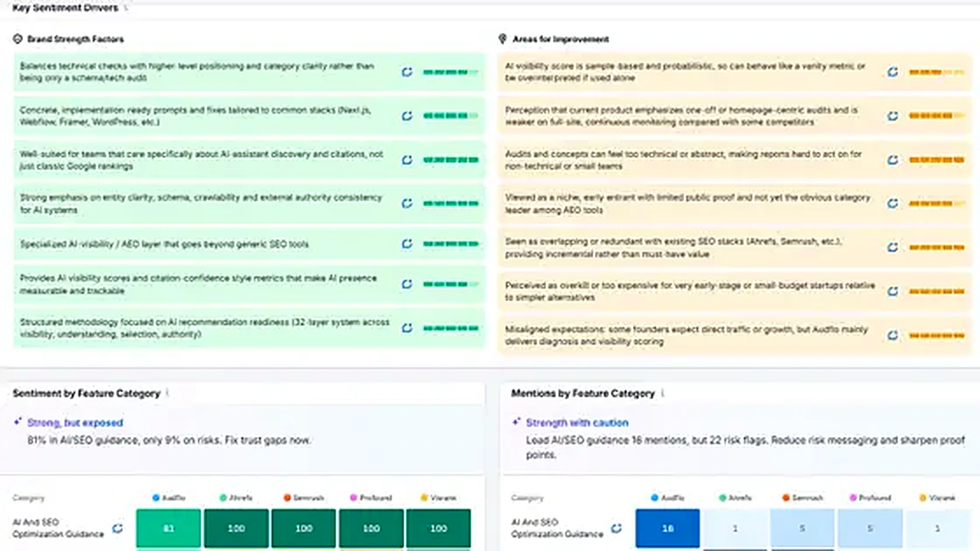Click 'Category' column header in Sentiment table
The width and height of the screenshot is (980, 551).
28,498
